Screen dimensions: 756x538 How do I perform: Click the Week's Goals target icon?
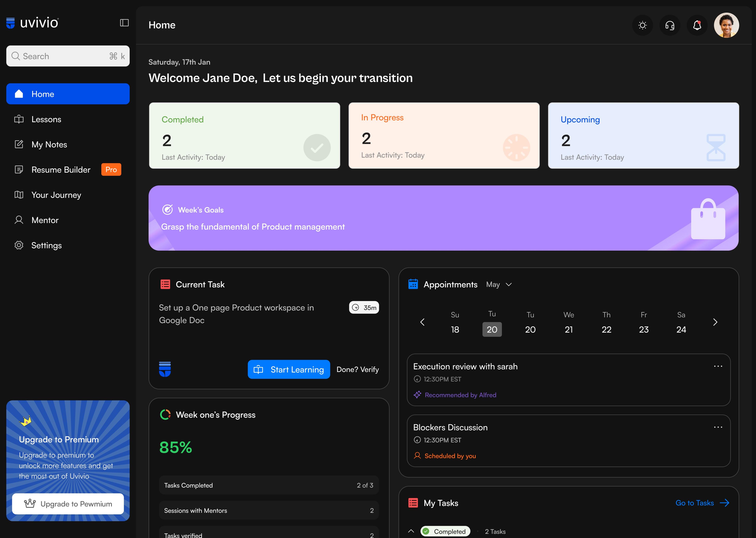point(168,209)
